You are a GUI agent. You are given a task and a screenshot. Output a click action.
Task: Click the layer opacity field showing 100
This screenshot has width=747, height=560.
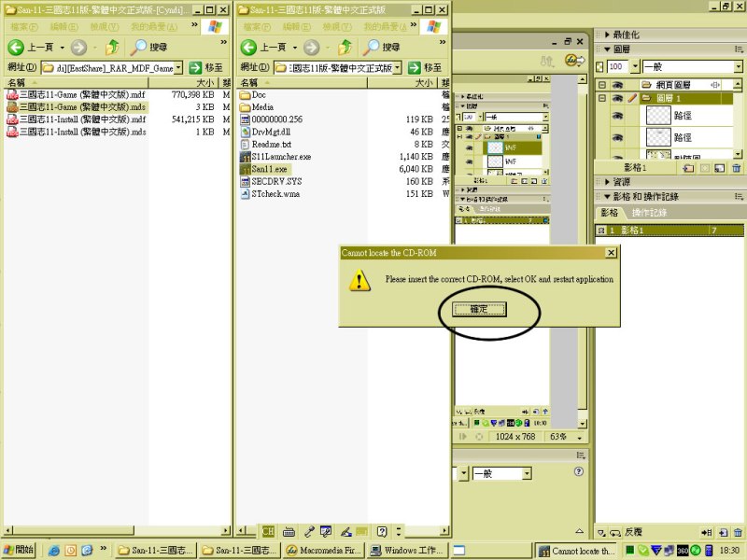[x=618, y=66]
